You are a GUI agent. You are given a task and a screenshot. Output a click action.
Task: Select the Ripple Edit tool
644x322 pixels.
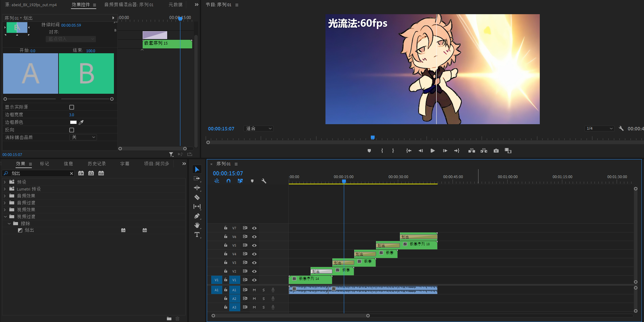pos(197,188)
